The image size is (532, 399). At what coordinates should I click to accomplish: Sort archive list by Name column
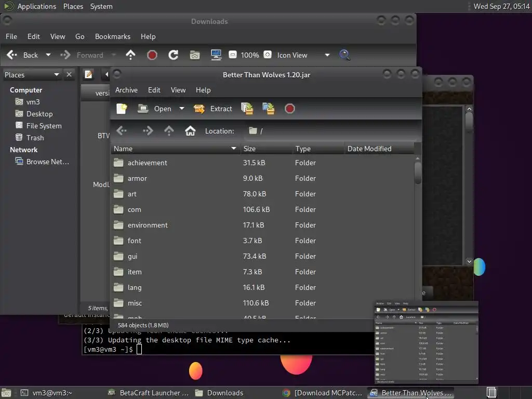176,149
